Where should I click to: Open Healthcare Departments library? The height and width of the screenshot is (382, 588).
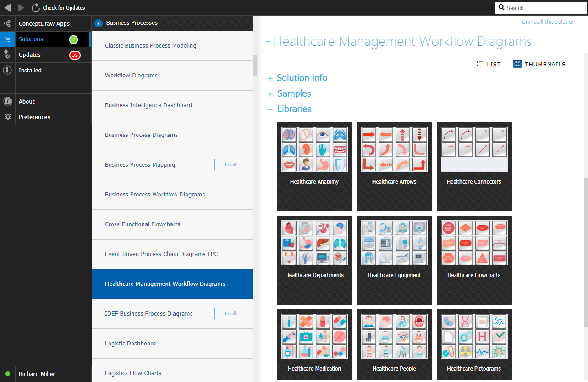click(314, 260)
